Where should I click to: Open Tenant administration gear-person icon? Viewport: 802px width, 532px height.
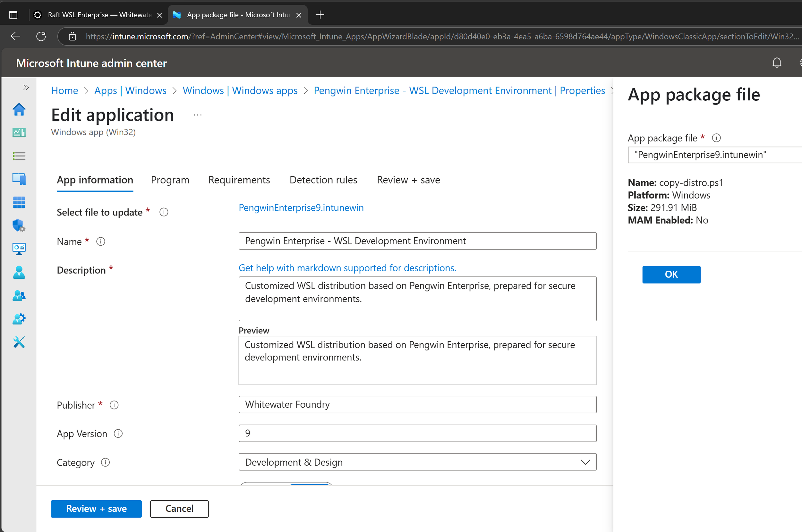[x=19, y=318]
